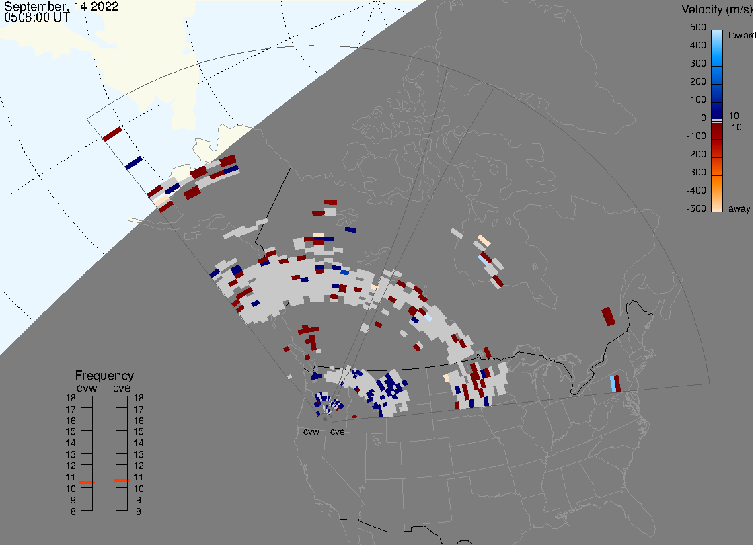Click the -10 label on the velocity scale
This screenshot has width=756, height=545.
734,127
